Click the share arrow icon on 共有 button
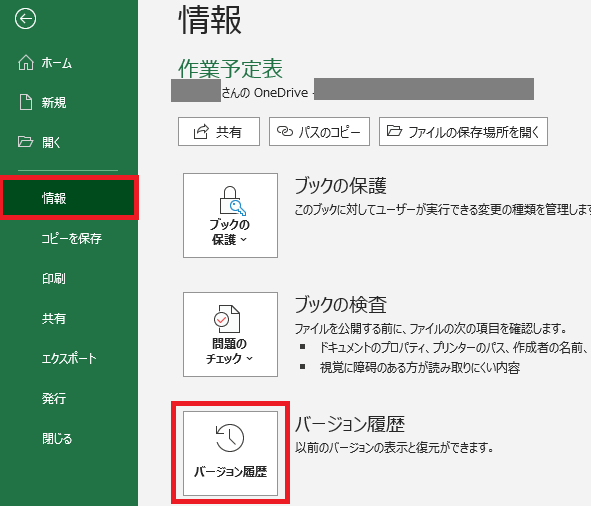591x506 pixels. 201,132
